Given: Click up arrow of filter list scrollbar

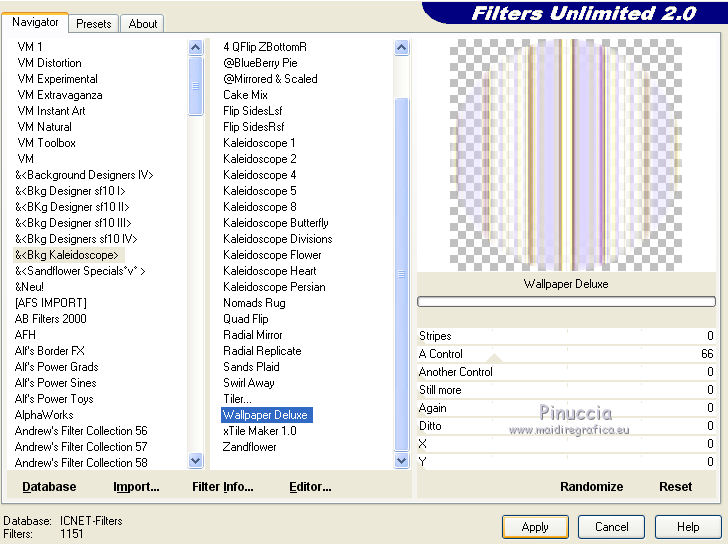Looking at the screenshot, I should (x=402, y=47).
